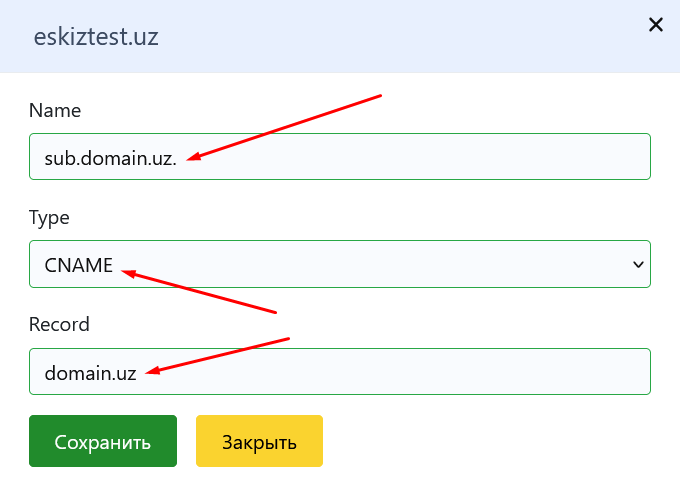680x500 pixels.
Task: Click the "Name" field label
Action: [55, 110]
